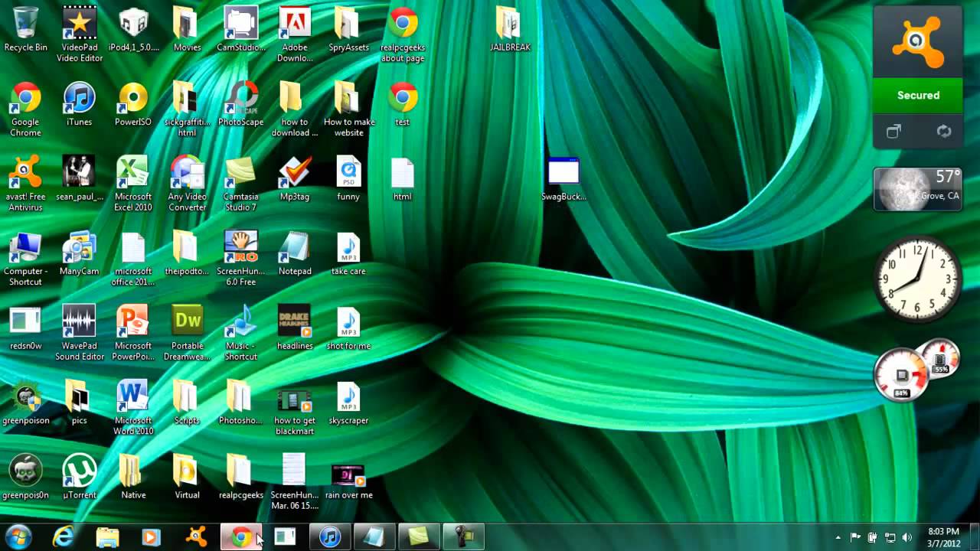Viewport: 980px width, 551px height.
Task: Launch avast! Free Antivirus desktop shortcut
Action: coord(25,184)
